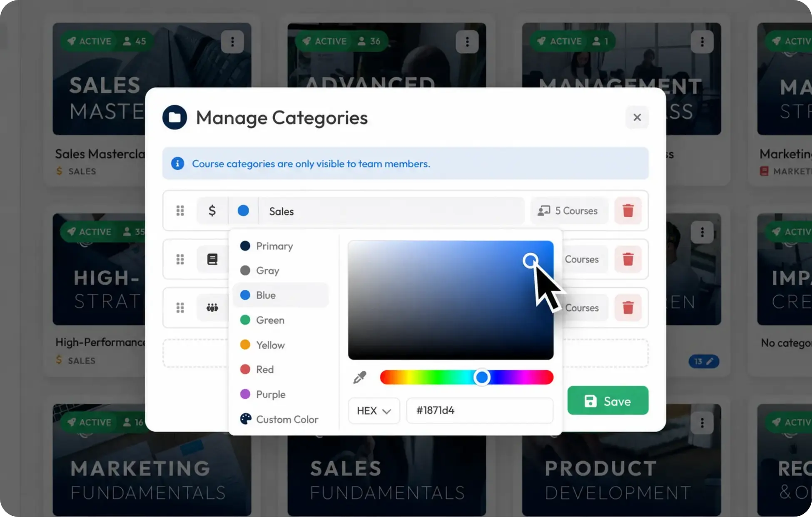This screenshot has width=812, height=517.
Task: Choose the Green color option
Action: tap(281, 320)
